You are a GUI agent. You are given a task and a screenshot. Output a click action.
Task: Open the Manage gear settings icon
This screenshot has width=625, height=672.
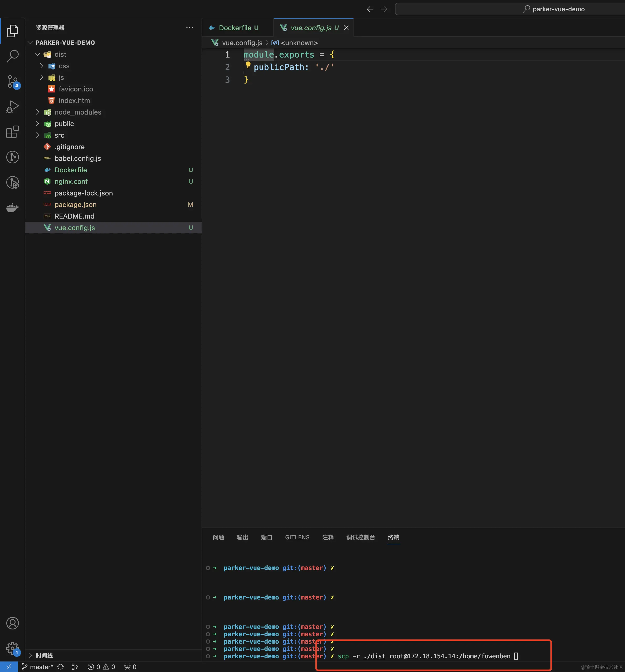13,648
